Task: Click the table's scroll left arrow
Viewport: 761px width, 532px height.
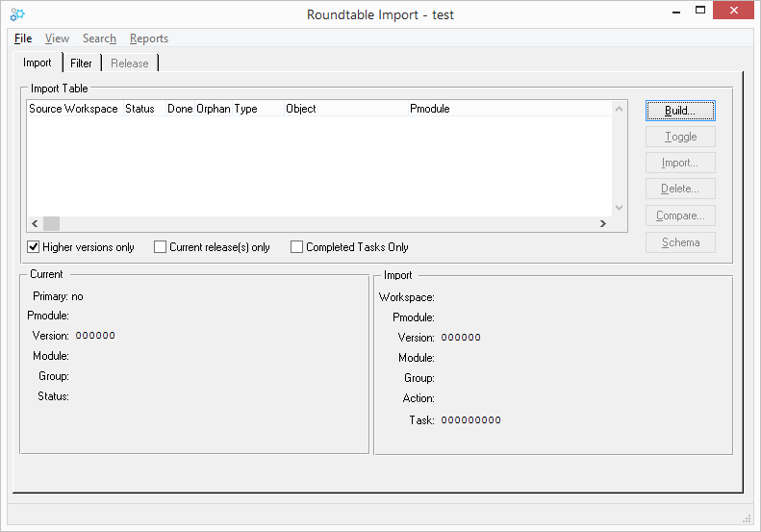Action: click(x=35, y=224)
